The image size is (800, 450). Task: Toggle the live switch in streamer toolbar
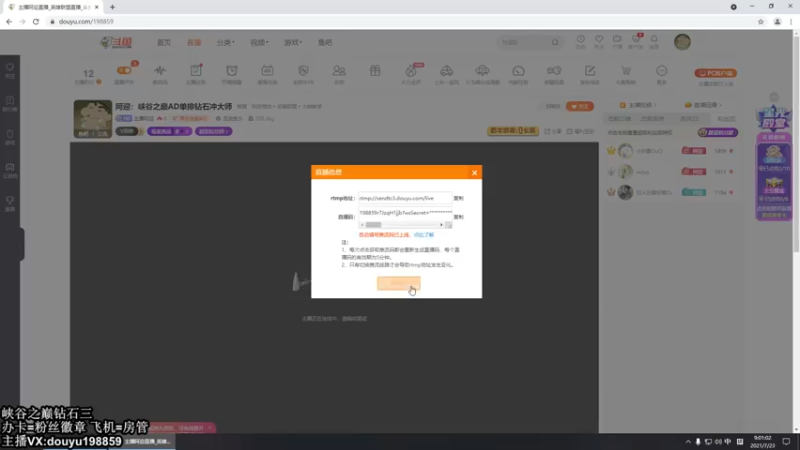[124, 71]
